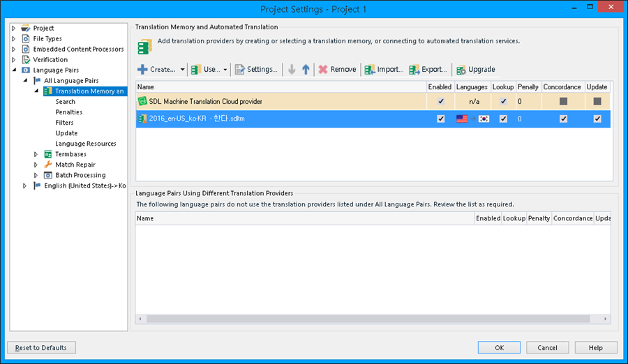Click the Penalty column header in upper list
Screen dimensions: 628x364
coord(528,87)
